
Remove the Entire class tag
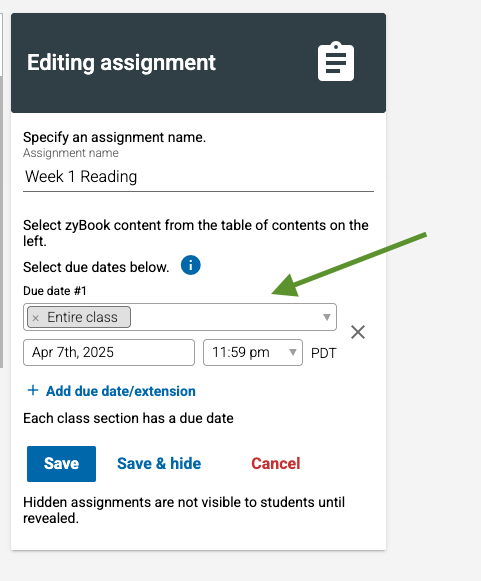click(x=36, y=318)
